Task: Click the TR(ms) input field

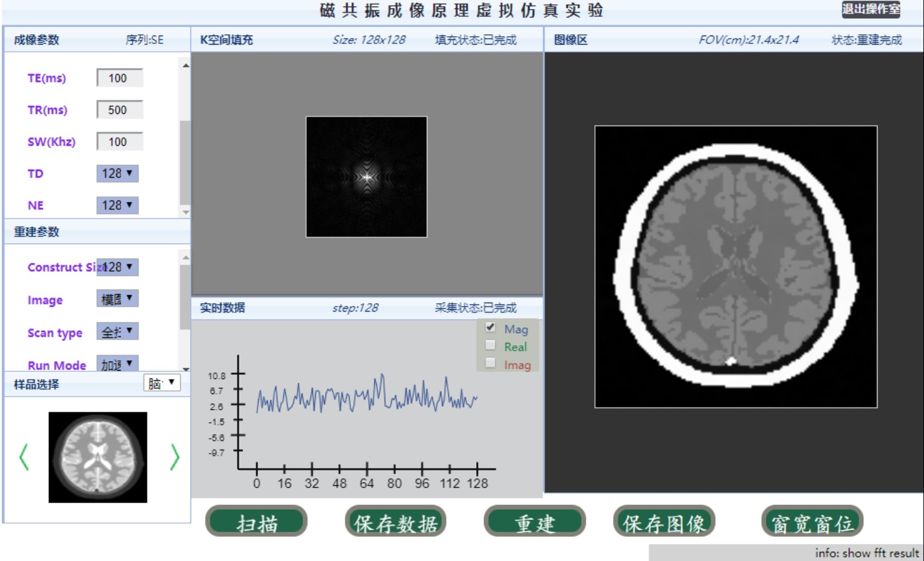Action: (x=119, y=110)
